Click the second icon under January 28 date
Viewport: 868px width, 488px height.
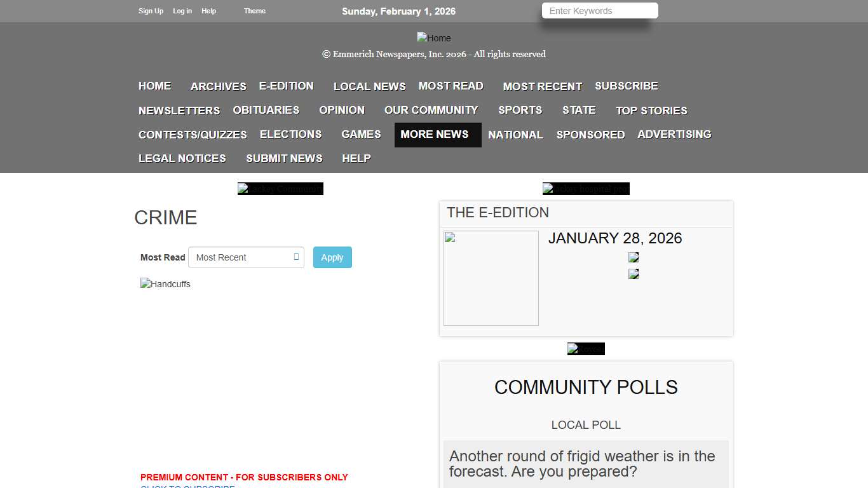point(633,273)
